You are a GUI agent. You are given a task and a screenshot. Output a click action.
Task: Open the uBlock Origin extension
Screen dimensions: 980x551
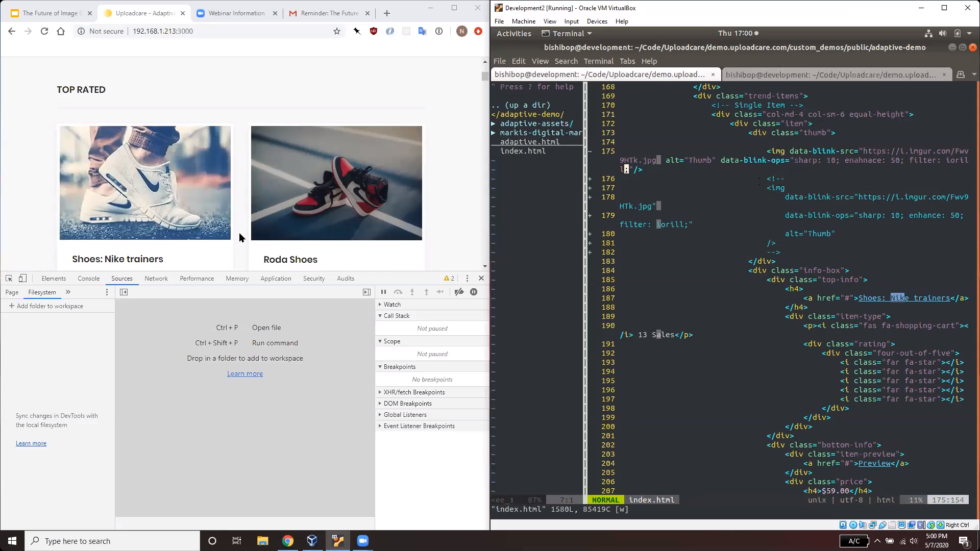[x=374, y=31]
